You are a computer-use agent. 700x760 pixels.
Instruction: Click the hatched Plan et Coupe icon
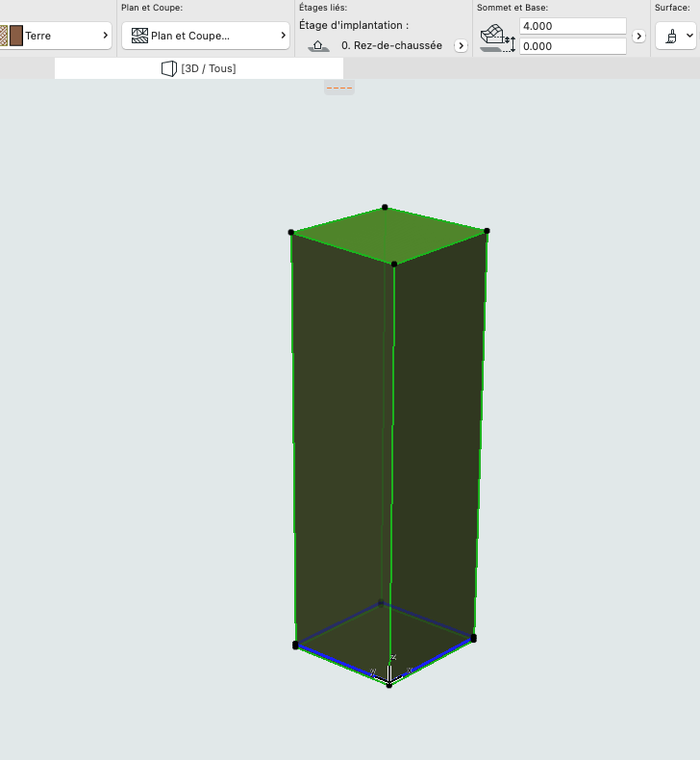pos(139,36)
